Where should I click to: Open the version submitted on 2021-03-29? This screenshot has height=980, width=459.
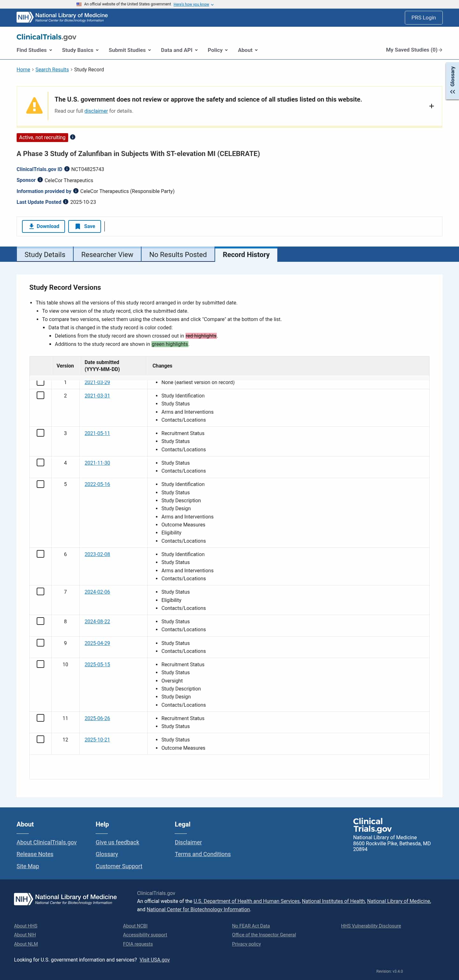[x=97, y=382]
